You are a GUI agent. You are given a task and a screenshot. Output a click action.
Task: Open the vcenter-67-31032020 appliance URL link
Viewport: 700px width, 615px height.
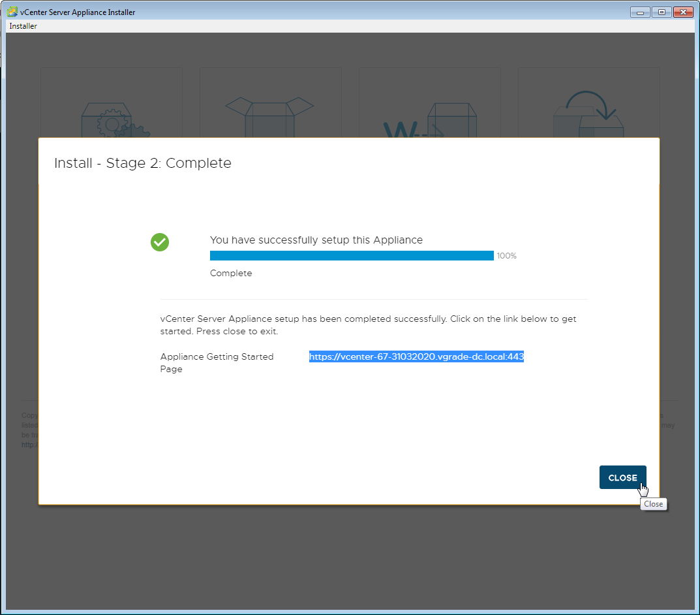click(x=416, y=356)
